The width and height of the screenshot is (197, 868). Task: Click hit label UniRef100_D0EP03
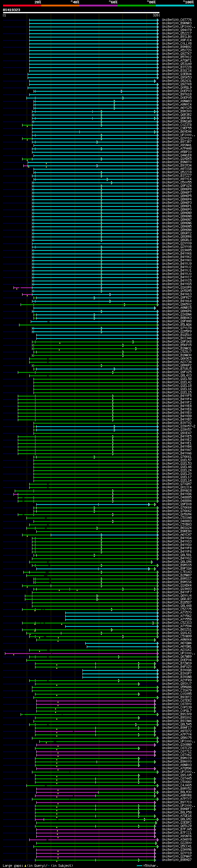pyautogui.click(x=177, y=91)
